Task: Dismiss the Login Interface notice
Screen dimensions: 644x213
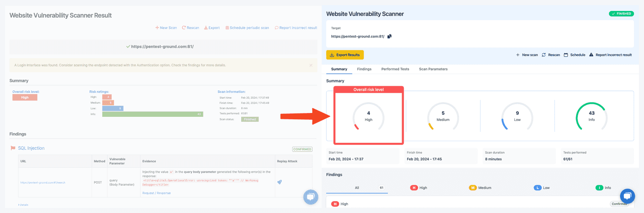Action: [x=311, y=66]
